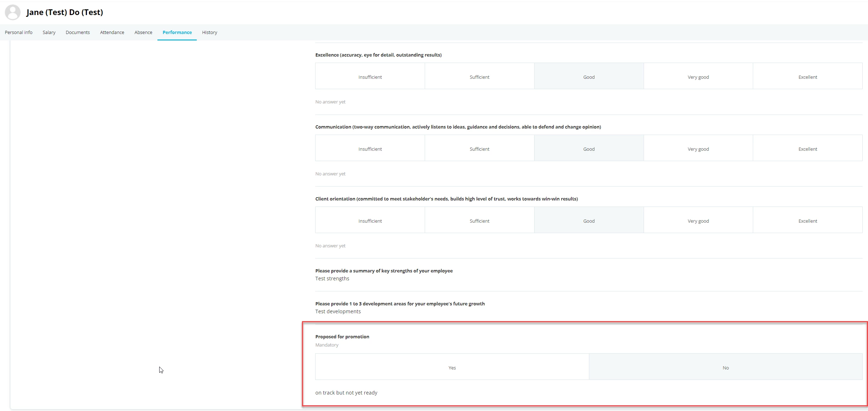Rate Communication as Very good
The width and height of the screenshot is (868, 411).
[698, 148]
